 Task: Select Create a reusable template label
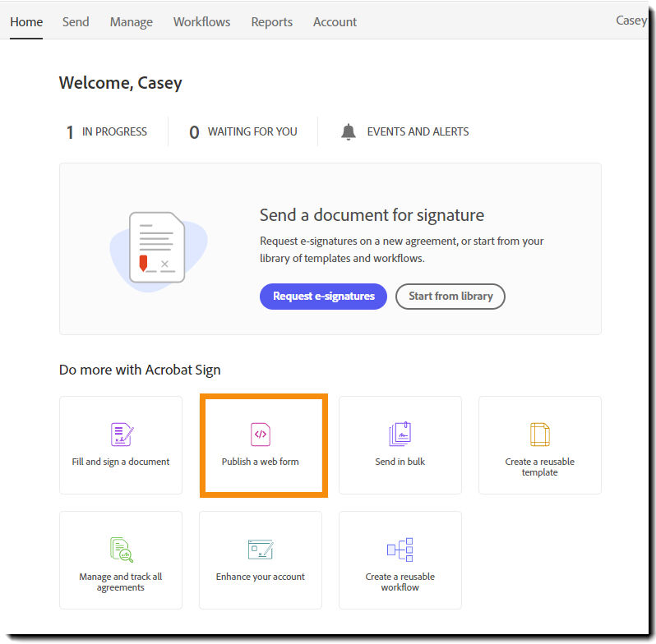(540, 467)
